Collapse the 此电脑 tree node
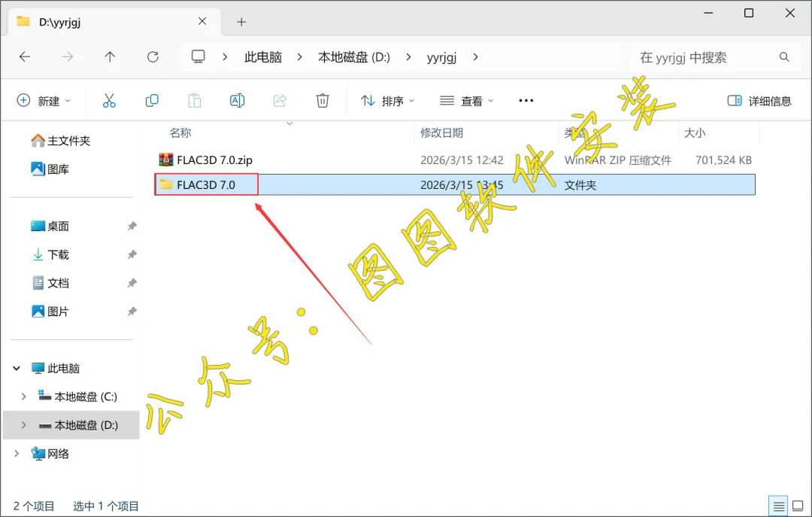Image resolution: width=812 pixels, height=517 pixels. coord(17,368)
